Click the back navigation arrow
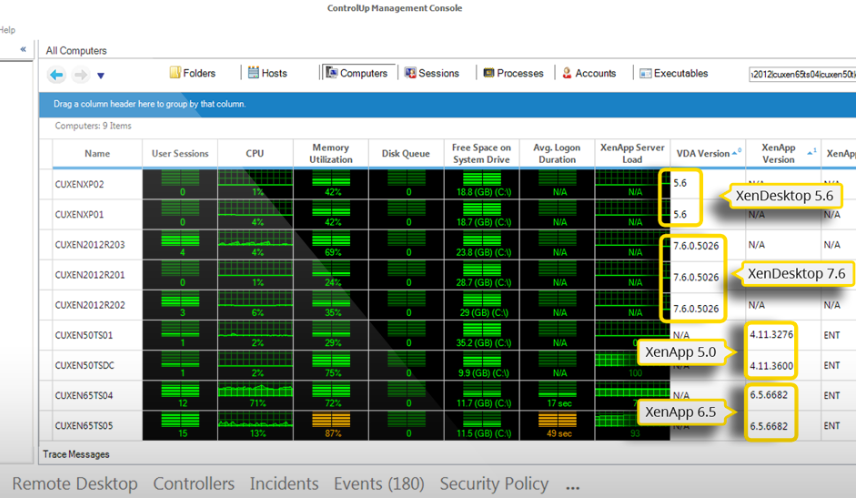The image size is (856, 498). coord(56,74)
